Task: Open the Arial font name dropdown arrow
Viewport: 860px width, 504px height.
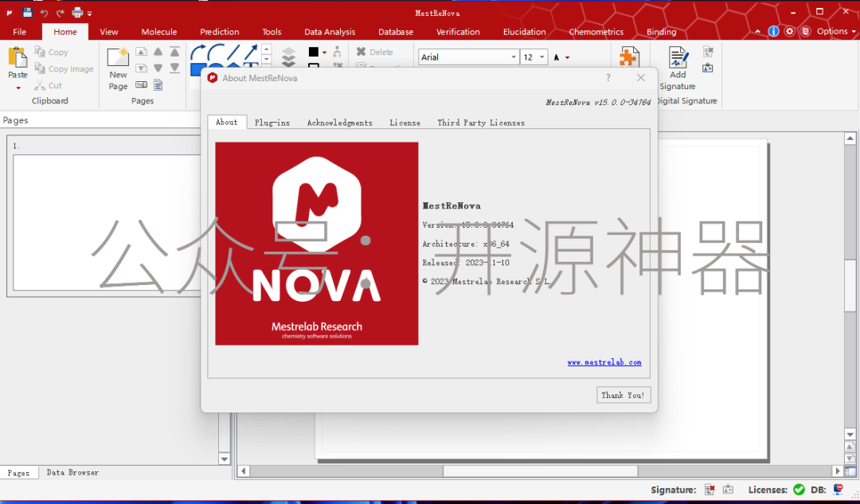Action: (514, 57)
